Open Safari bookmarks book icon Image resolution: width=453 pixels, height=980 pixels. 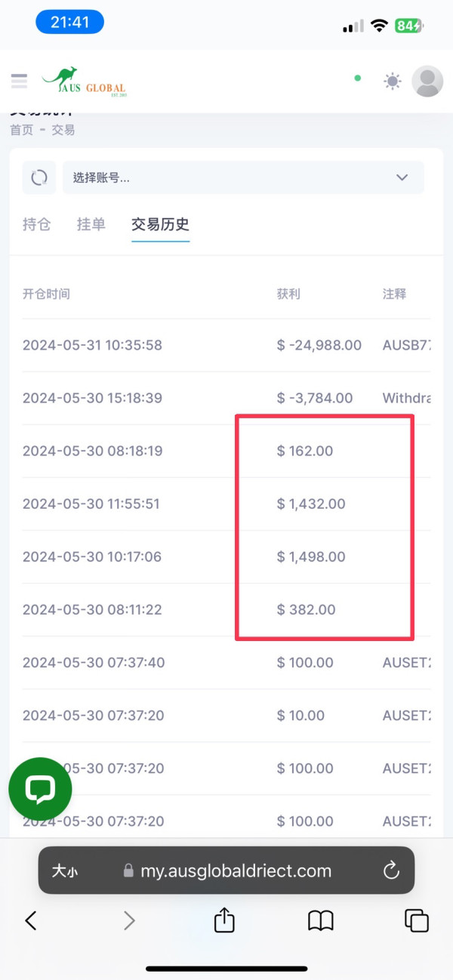point(321,920)
